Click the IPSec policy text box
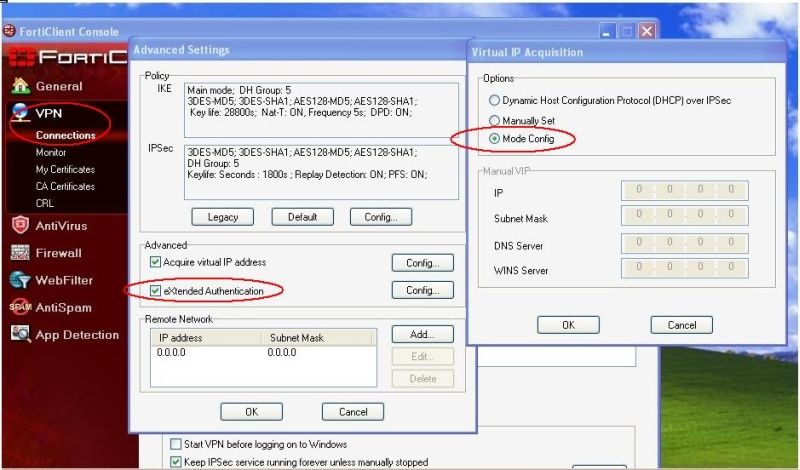Image resolution: width=800 pixels, height=470 pixels. 321,172
